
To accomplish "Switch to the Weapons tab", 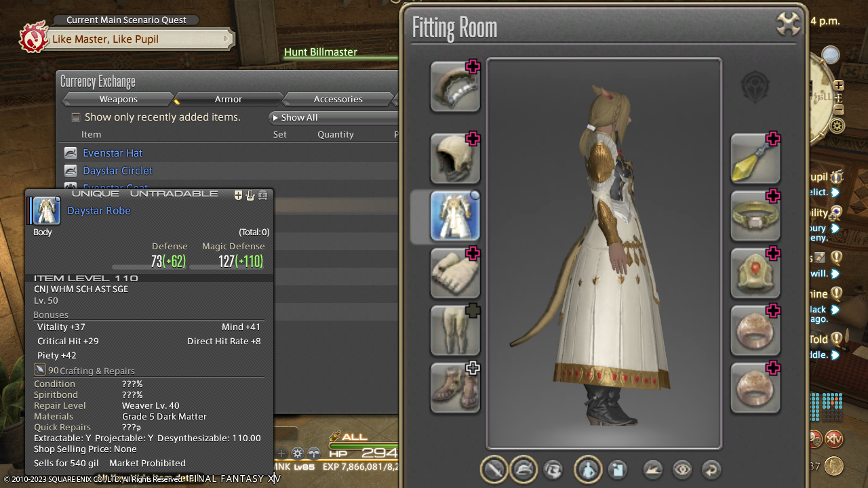I will click(118, 100).
